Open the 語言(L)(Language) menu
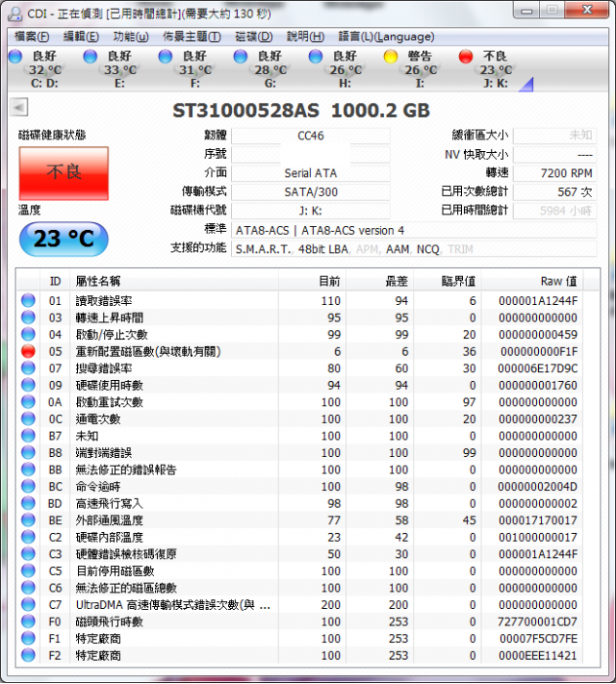This screenshot has width=616, height=684. pos(386,37)
